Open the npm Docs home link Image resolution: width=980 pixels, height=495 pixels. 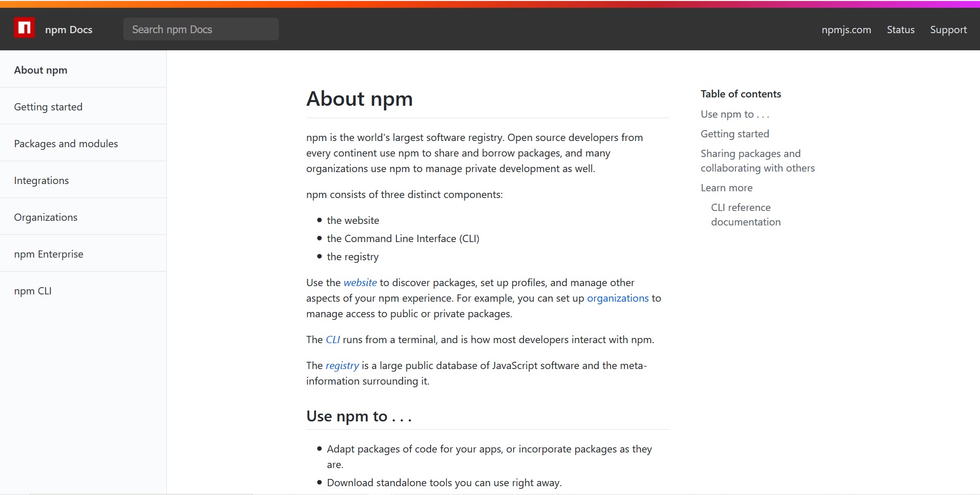(68, 30)
